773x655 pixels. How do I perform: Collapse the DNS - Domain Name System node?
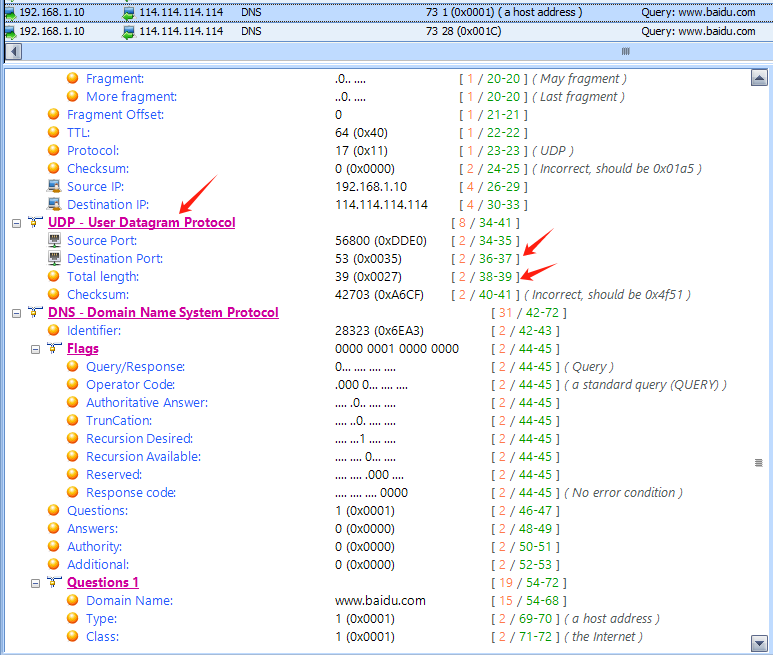click(x=16, y=313)
